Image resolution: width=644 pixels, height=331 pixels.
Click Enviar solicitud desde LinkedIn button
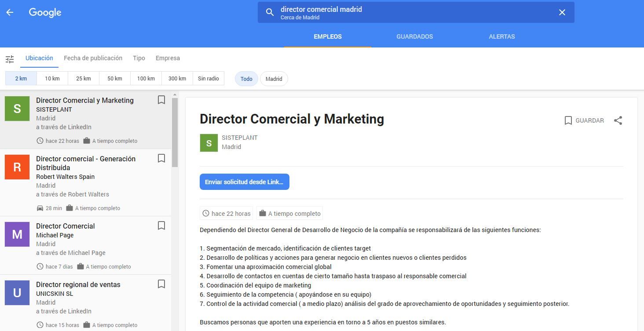tap(244, 182)
